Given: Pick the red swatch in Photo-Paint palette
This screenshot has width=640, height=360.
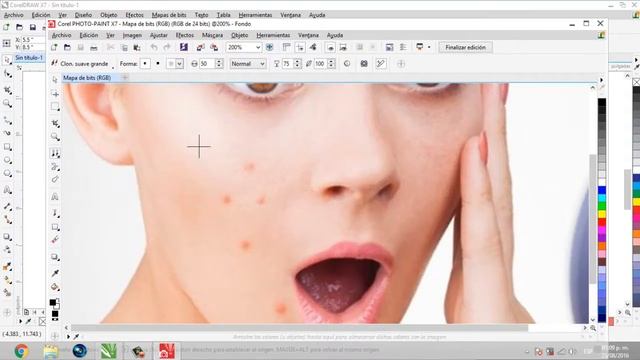Looking at the screenshot, I should [602, 222].
